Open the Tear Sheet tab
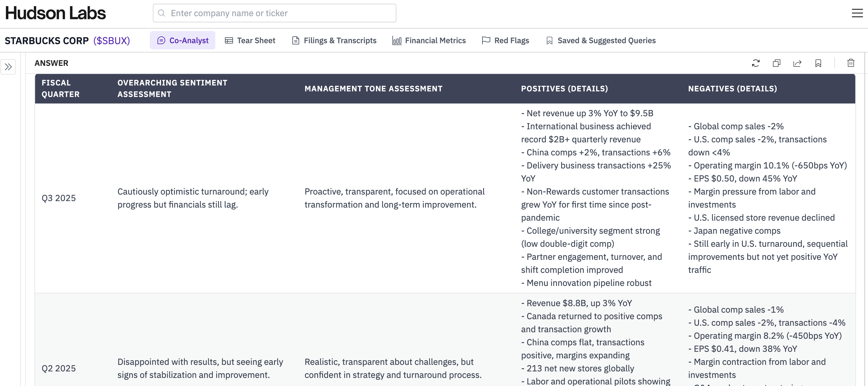Viewport: 868px width, 386px height. pos(250,40)
